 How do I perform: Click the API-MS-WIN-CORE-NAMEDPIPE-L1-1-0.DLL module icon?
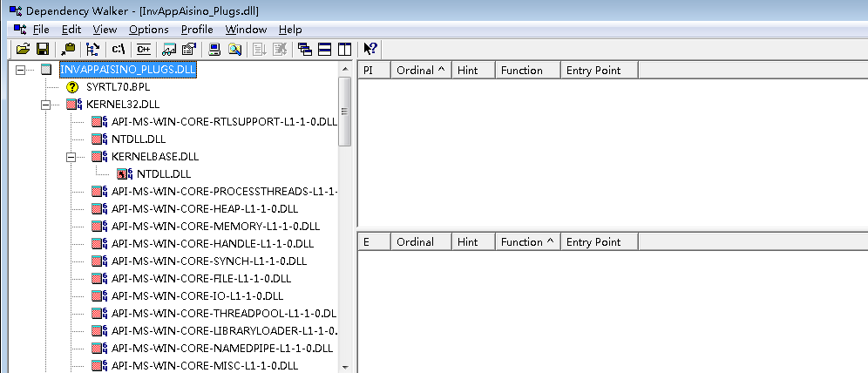(x=99, y=348)
